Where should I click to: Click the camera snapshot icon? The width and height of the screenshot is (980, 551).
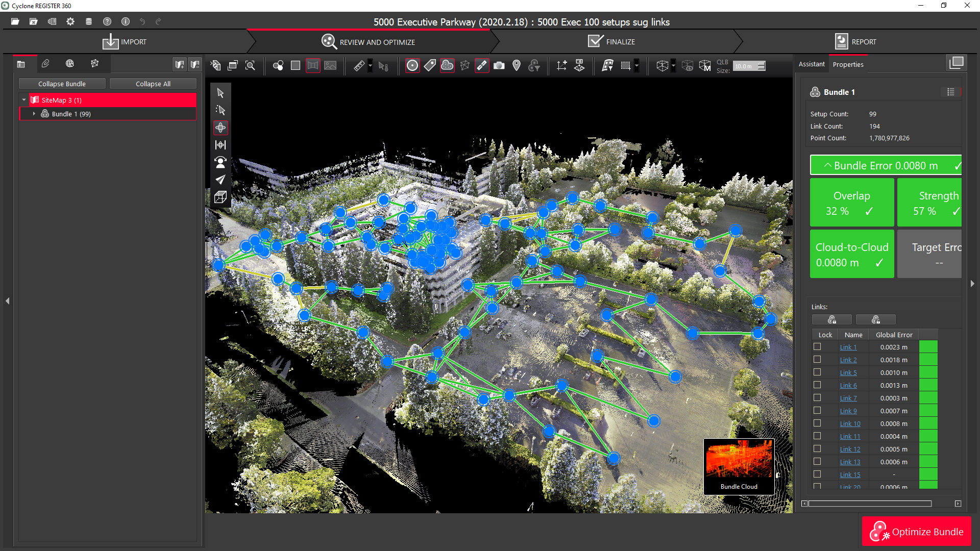tap(499, 66)
